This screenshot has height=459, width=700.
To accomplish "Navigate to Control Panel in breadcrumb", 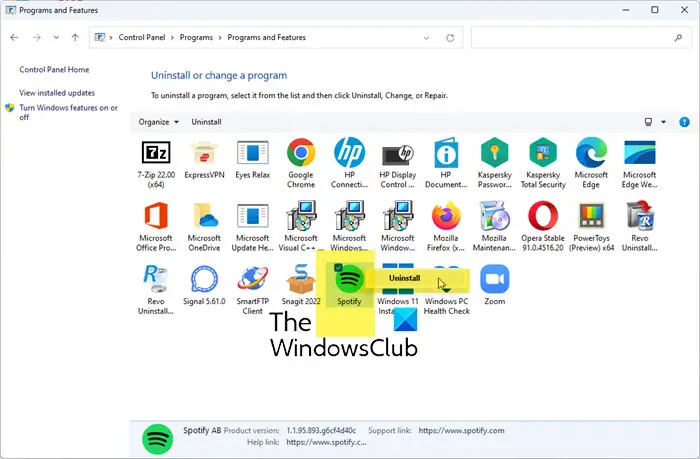I will [142, 38].
